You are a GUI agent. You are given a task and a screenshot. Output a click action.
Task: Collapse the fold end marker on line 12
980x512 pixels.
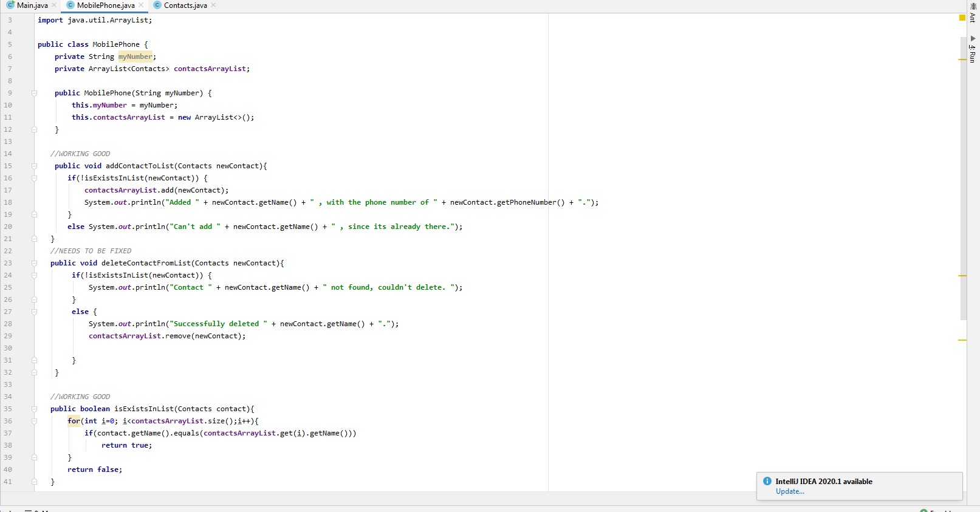(34, 129)
